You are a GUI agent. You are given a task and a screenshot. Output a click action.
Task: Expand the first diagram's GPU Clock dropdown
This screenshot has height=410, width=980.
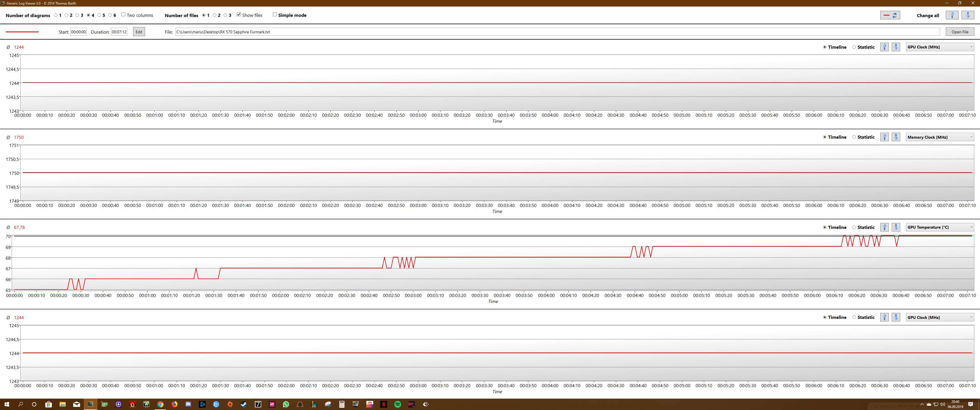939,47
